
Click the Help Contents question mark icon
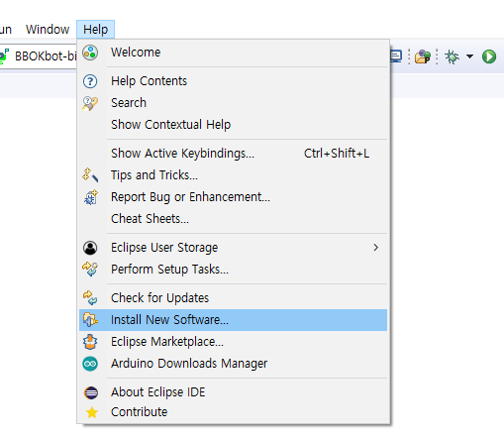coord(90,81)
